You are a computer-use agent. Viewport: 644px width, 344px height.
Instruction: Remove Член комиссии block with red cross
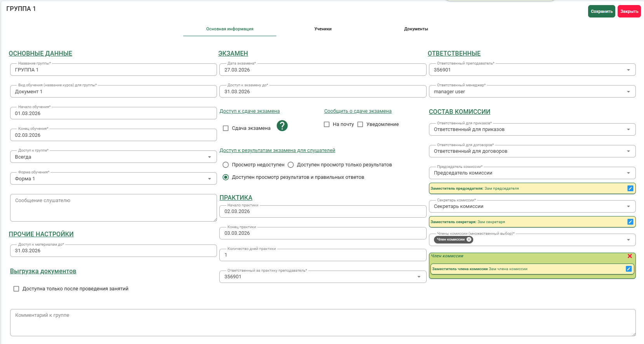click(x=630, y=256)
